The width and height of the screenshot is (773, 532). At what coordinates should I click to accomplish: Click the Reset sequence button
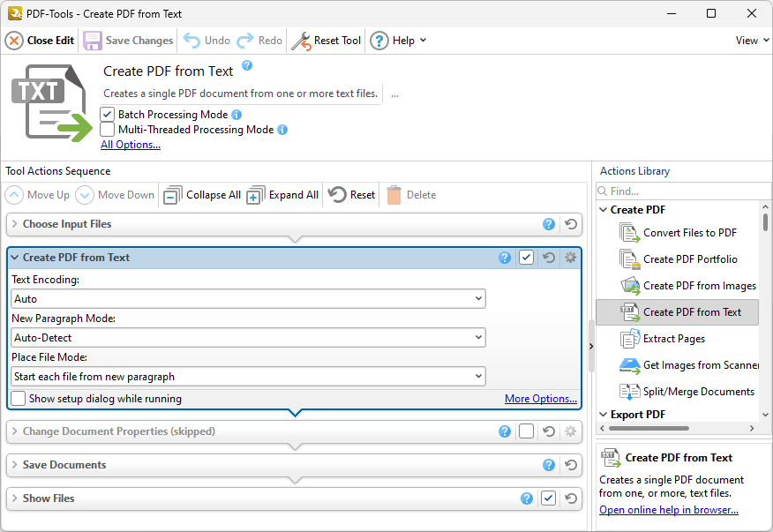[351, 195]
